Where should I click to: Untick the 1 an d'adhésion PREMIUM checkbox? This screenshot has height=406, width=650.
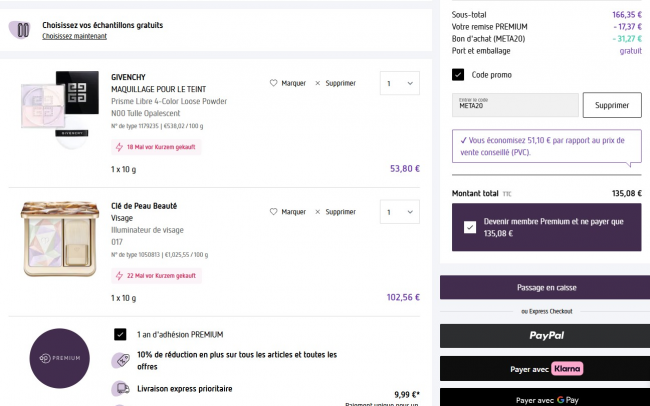click(x=120, y=334)
